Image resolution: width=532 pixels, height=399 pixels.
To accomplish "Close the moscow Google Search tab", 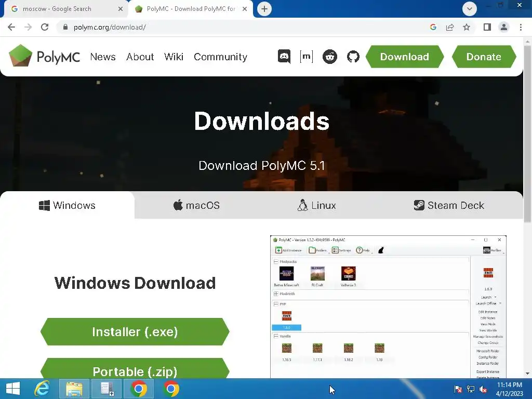I will pos(120,9).
